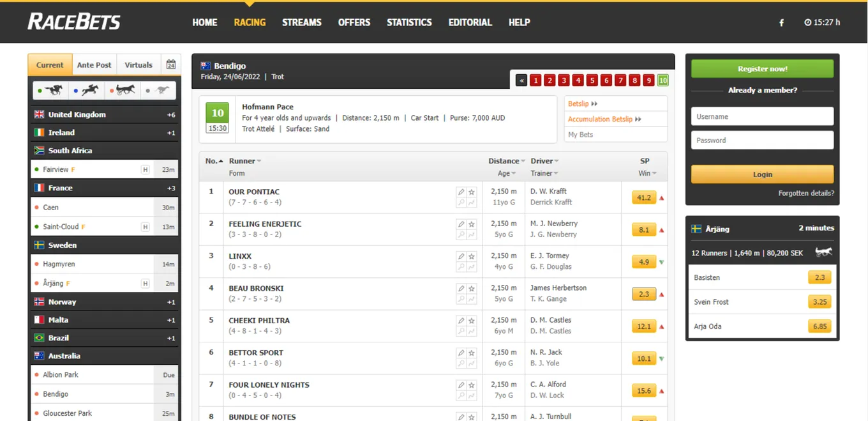Star FEELING ENERJETIC as favourite
The width and height of the screenshot is (868, 421).
pyautogui.click(x=472, y=224)
